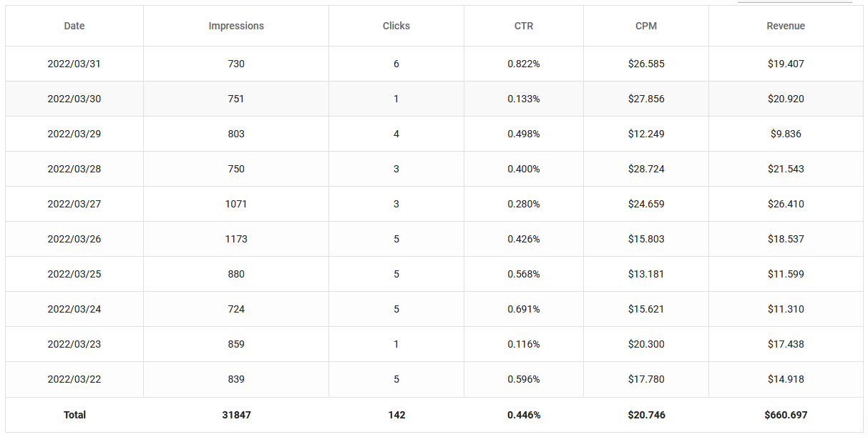Select the total revenue $660.697
This screenshot has height=437, width=868.
pos(786,415)
